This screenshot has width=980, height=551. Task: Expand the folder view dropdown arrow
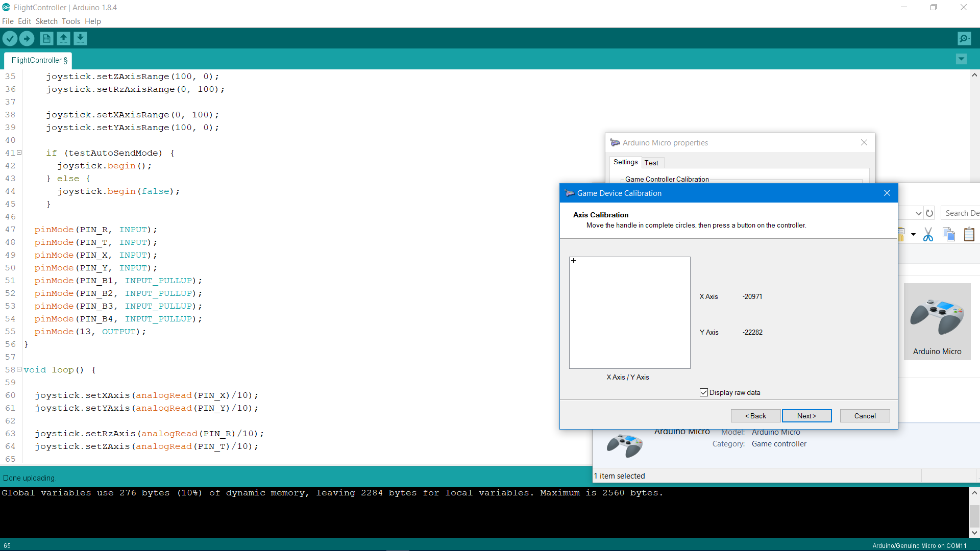pyautogui.click(x=913, y=235)
